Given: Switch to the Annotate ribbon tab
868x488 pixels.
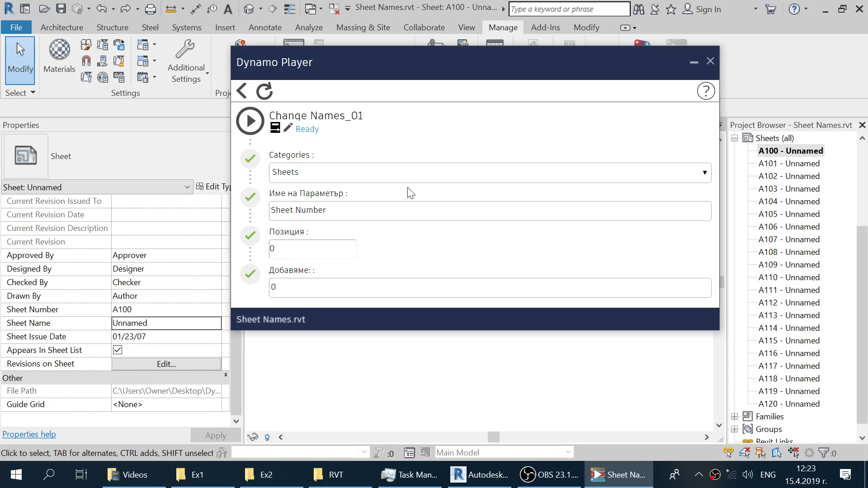Looking at the screenshot, I should (265, 28).
